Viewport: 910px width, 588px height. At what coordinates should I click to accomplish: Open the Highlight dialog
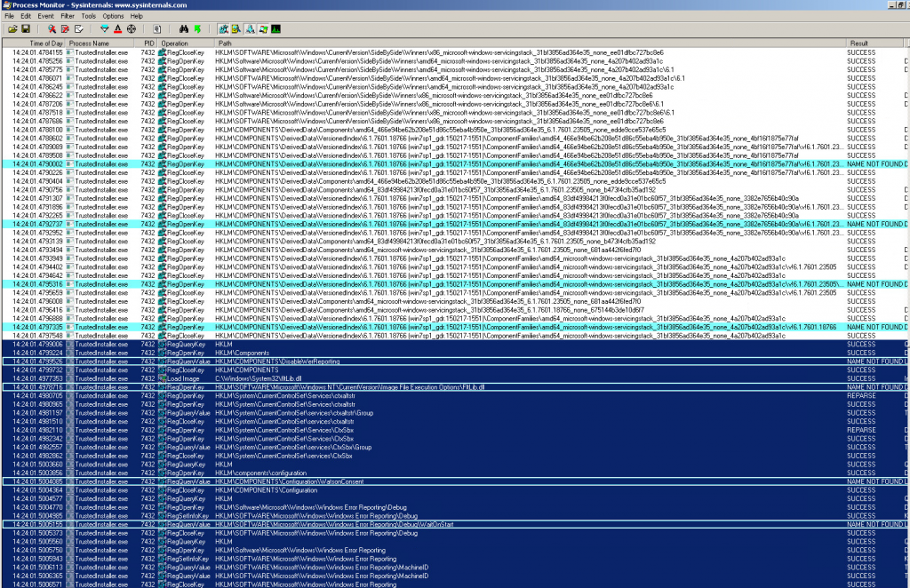click(119, 28)
